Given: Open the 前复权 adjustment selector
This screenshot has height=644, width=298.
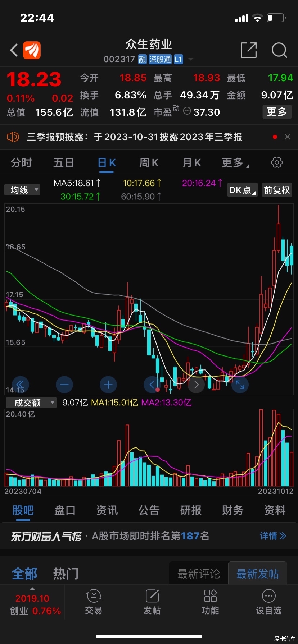Looking at the screenshot, I should (277, 190).
